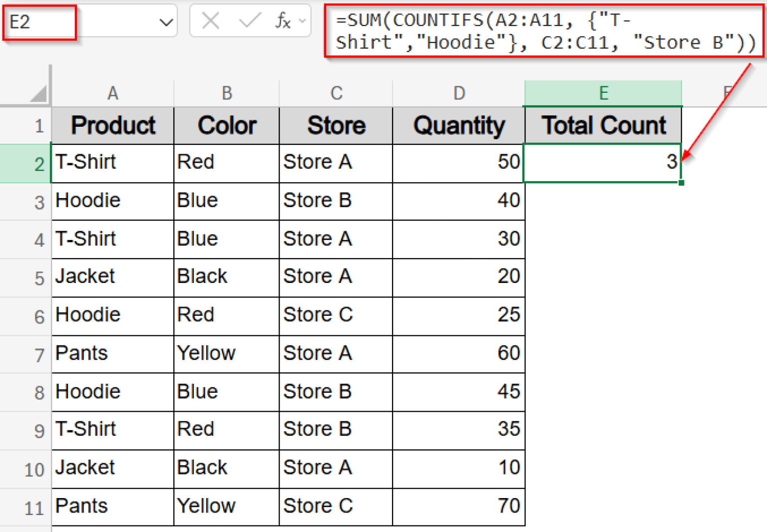Screen dimensions: 767x532
Task: Select column E header
Action: [603, 93]
